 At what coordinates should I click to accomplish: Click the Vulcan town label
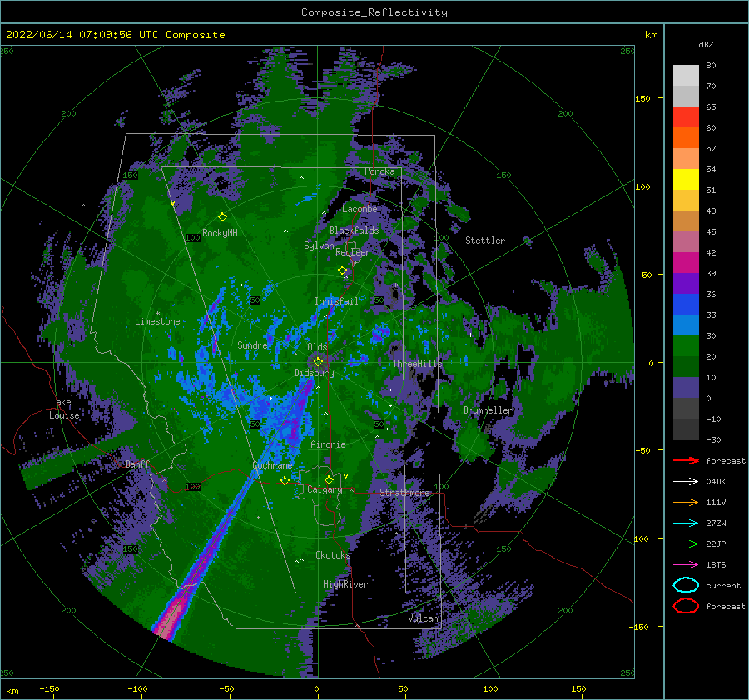[x=424, y=618]
